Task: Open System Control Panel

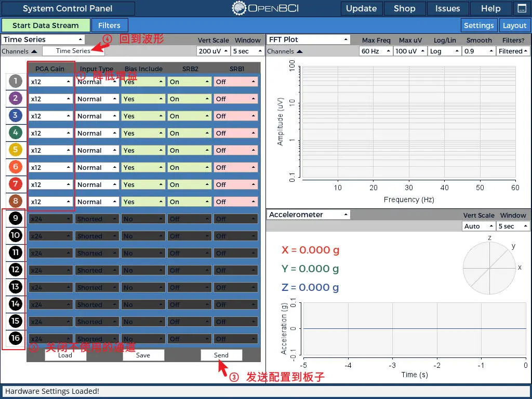Action: click(x=68, y=8)
